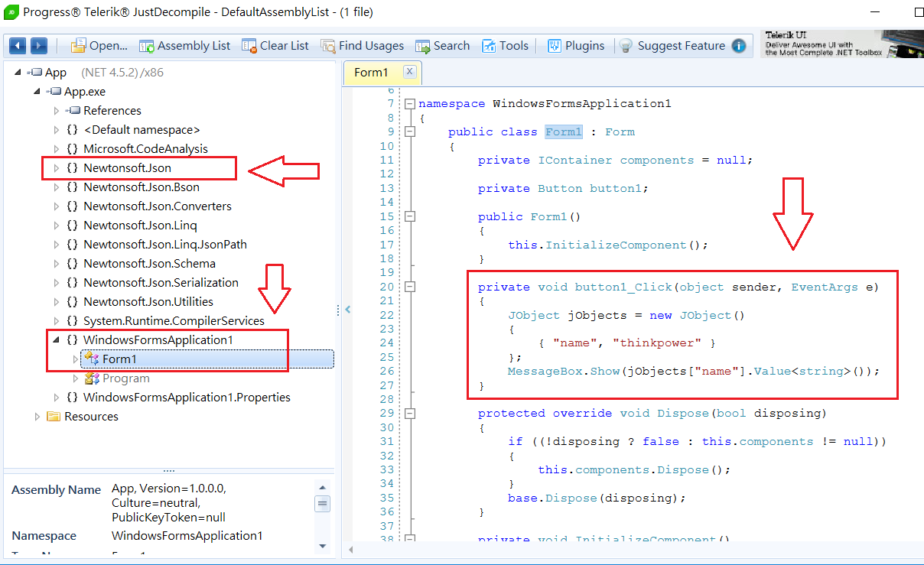Expand the <Default namespace> node
The image size is (924, 565).
pyautogui.click(x=56, y=130)
